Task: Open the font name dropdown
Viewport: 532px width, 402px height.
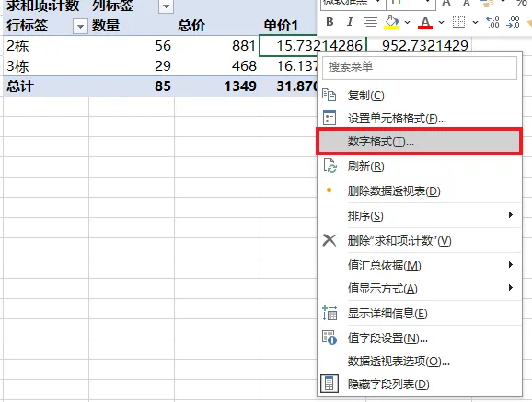Action: point(378,3)
